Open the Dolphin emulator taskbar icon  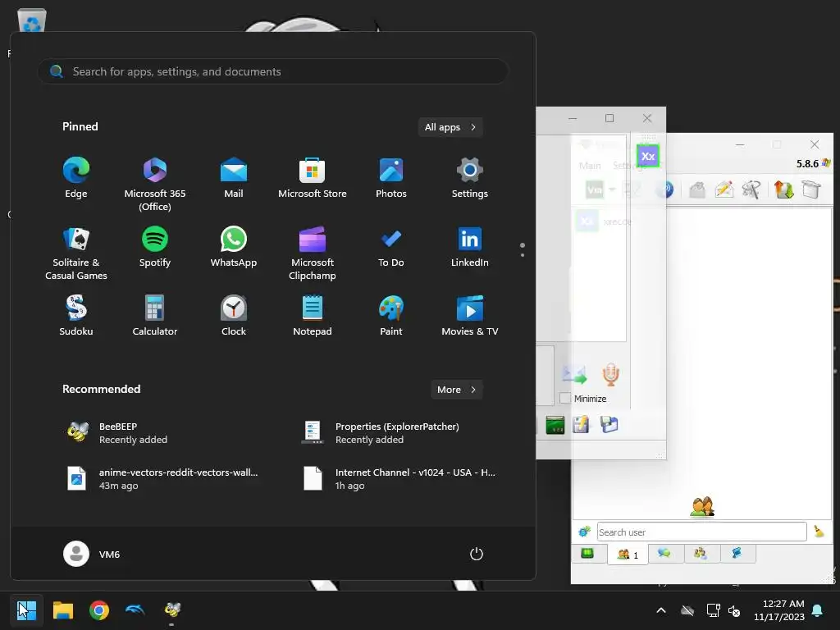click(135, 610)
